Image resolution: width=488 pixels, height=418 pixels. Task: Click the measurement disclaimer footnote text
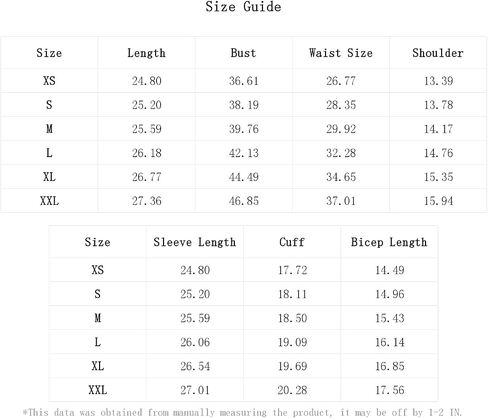242,413
